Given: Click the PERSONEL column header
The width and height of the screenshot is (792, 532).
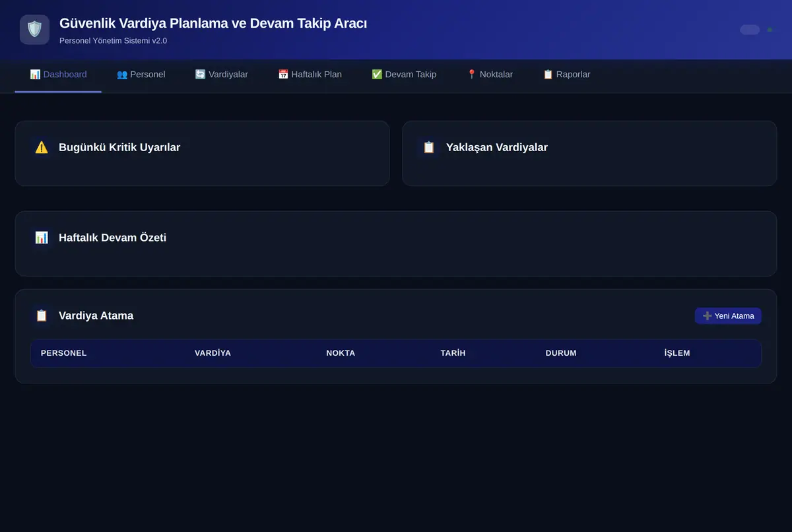Looking at the screenshot, I should (64, 353).
